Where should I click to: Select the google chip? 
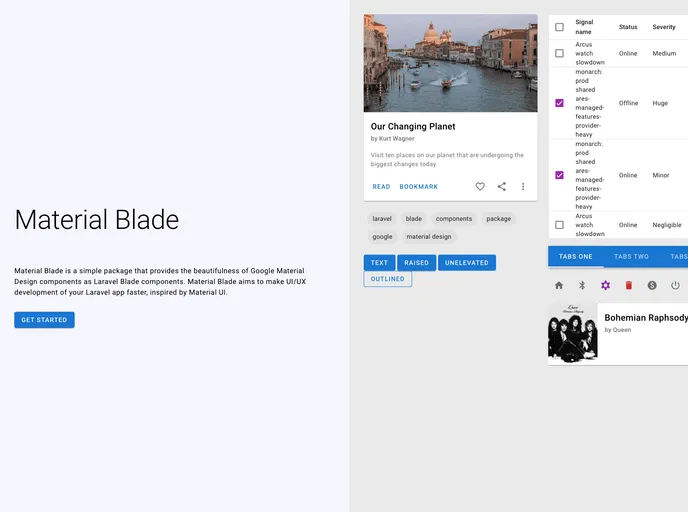coord(382,236)
